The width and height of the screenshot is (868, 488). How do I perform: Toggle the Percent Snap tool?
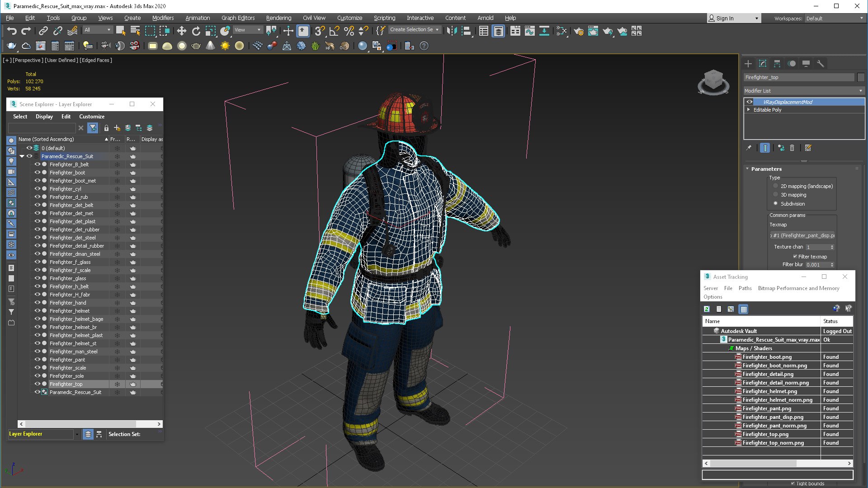coord(349,31)
